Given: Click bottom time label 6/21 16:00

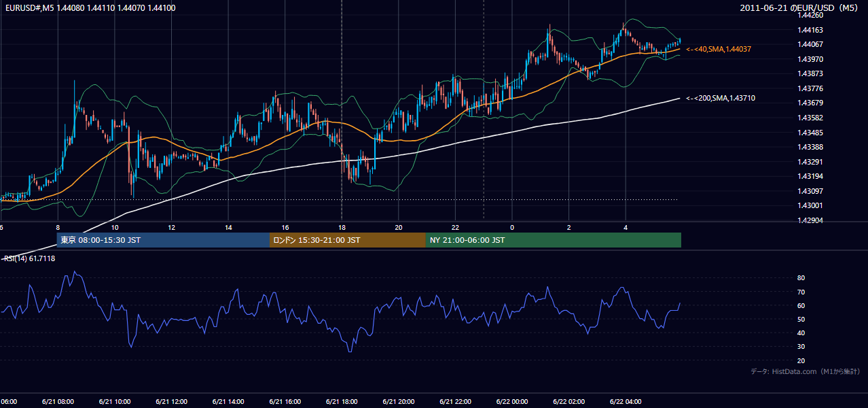Looking at the screenshot, I should pyautogui.click(x=285, y=402).
